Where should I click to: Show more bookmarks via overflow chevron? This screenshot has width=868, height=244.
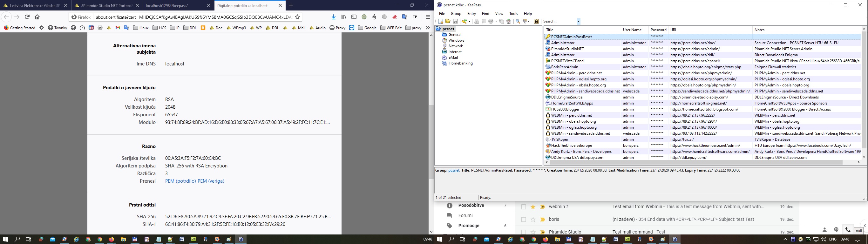pyautogui.click(x=428, y=28)
